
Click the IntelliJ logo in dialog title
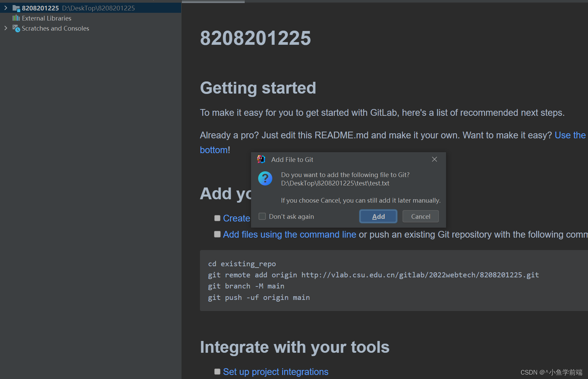[x=261, y=159]
